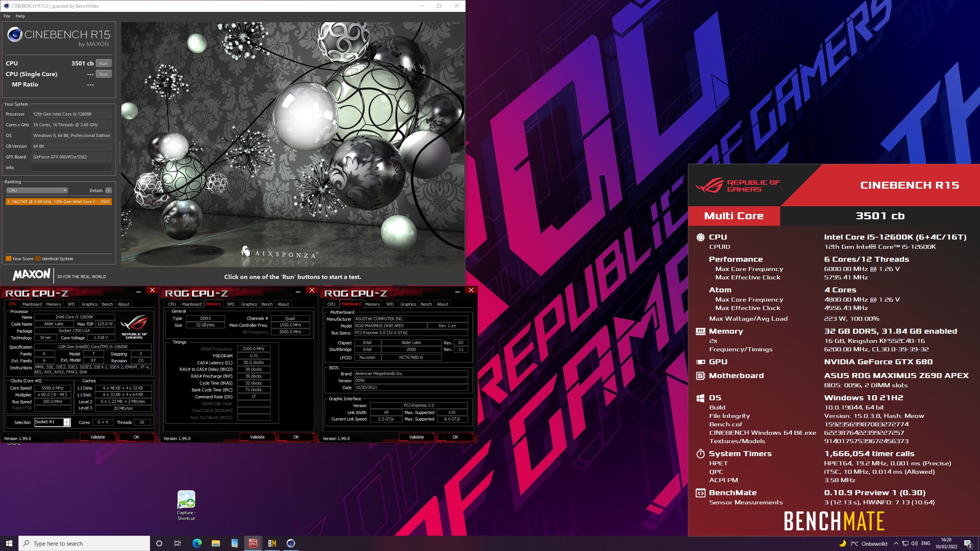
Task: Open the Help menu in Cinebench
Action: coord(20,16)
